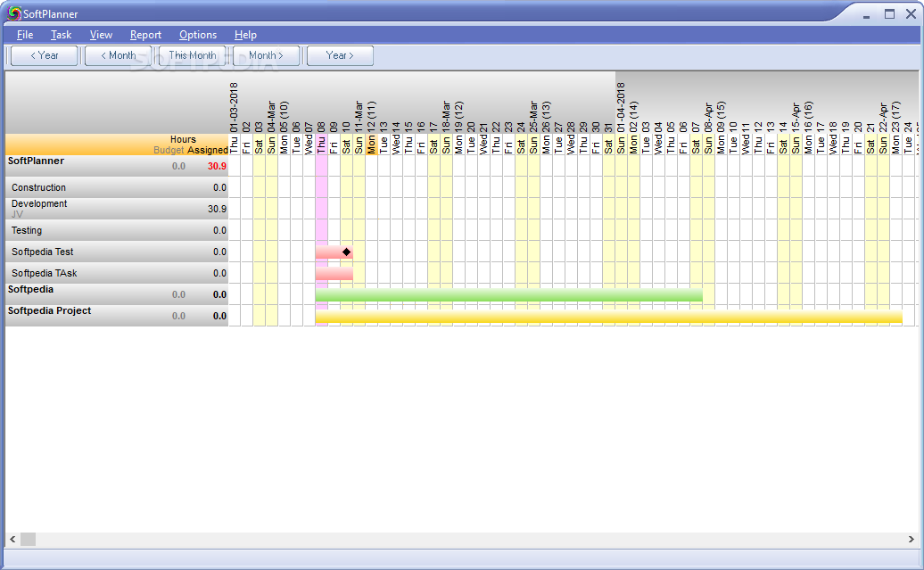The width and height of the screenshot is (924, 570).
Task: Click the Thu 01-03-2018 date header
Action: (x=234, y=118)
